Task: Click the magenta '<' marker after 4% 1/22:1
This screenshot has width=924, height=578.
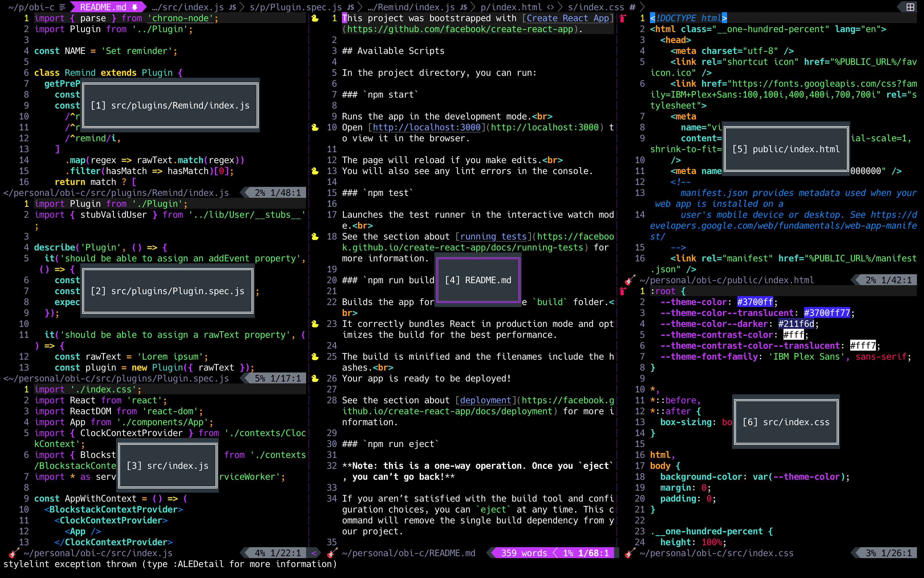Action: click(x=314, y=553)
